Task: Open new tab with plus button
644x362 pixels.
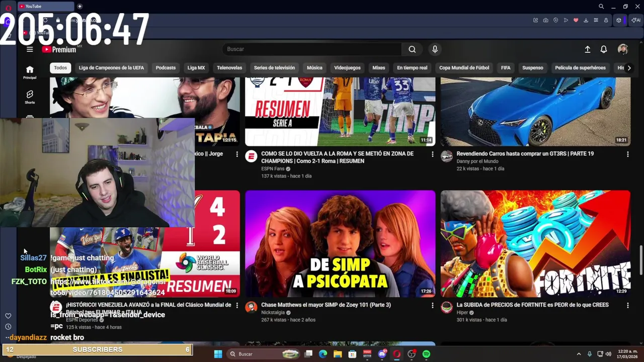Action: click(x=79, y=7)
